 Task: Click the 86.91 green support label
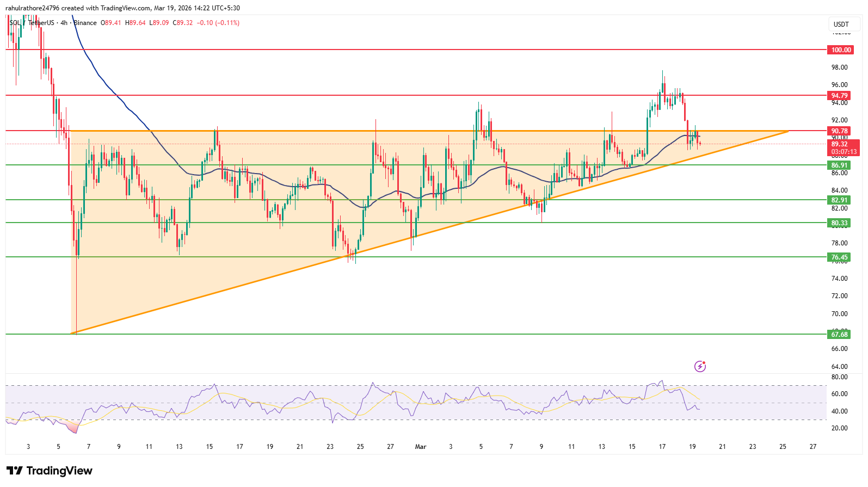tap(839, 165)
